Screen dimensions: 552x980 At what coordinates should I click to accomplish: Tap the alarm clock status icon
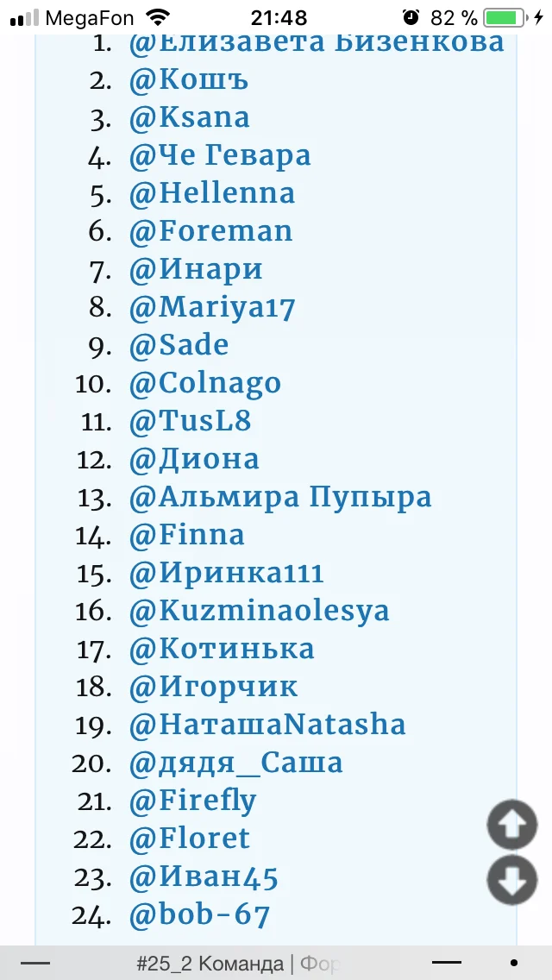(x=411, y=17)
